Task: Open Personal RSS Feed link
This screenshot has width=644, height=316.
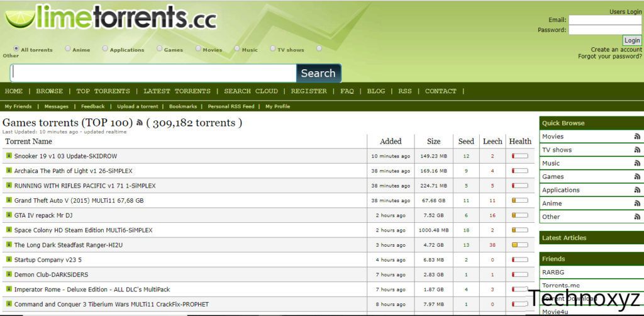Action: [x=231, y=106]
